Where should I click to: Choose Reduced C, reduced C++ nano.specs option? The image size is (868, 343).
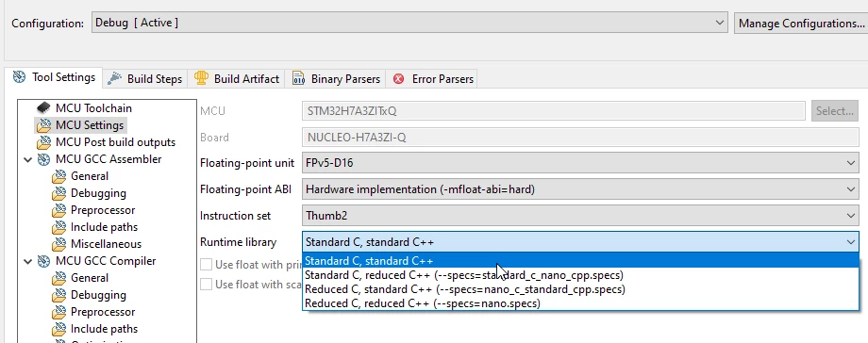coord(580,303)
